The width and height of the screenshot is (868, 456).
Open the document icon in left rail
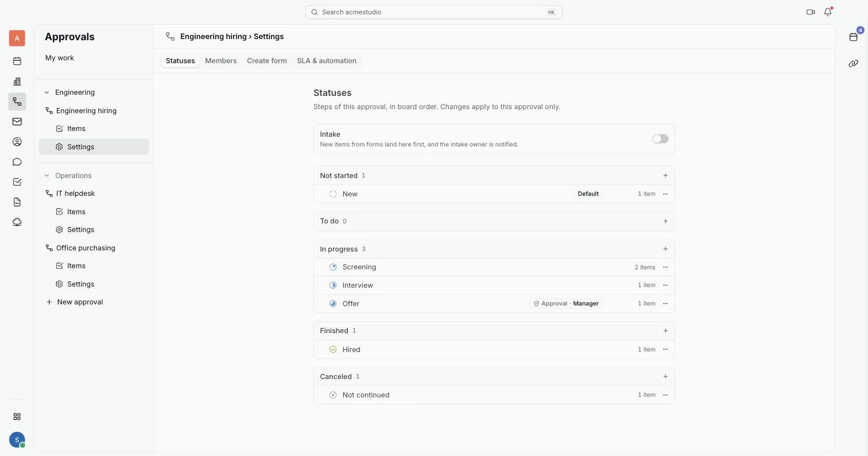click(x=17, y=202)
